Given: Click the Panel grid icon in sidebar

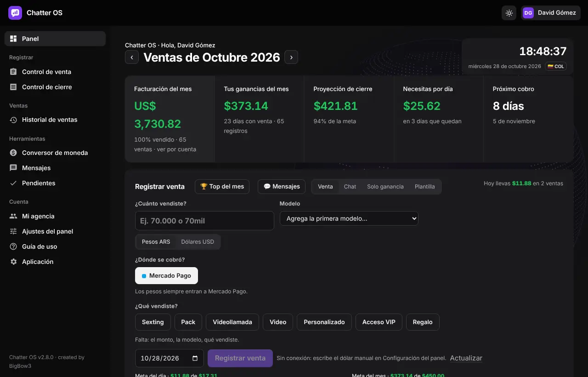Looking at the screenshot, I should pyautogui.click(x=13, y=39).
